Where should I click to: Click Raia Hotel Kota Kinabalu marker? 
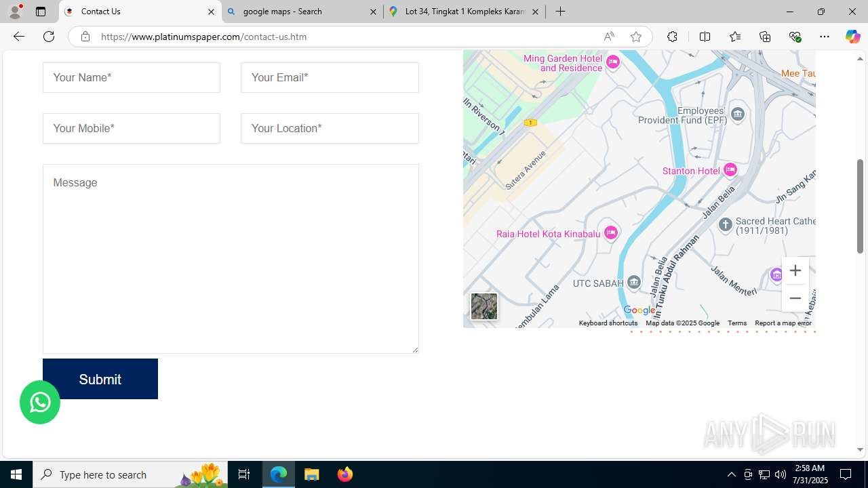tap(611, 232)
